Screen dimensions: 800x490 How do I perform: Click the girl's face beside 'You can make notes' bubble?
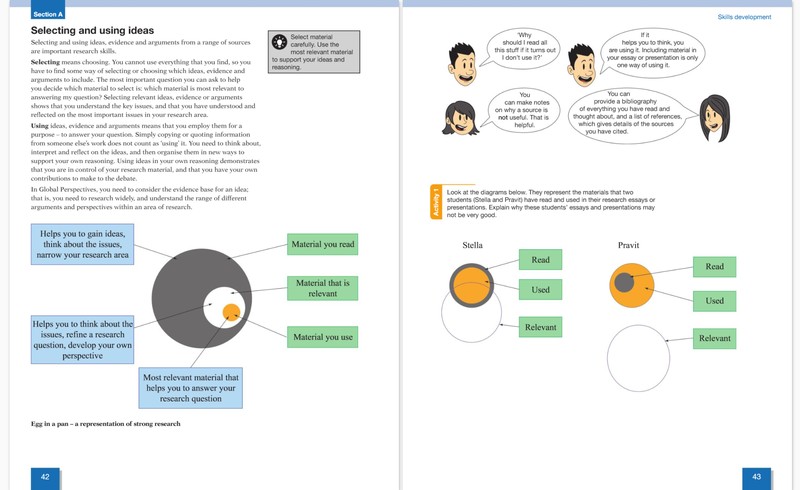(460, 118)
